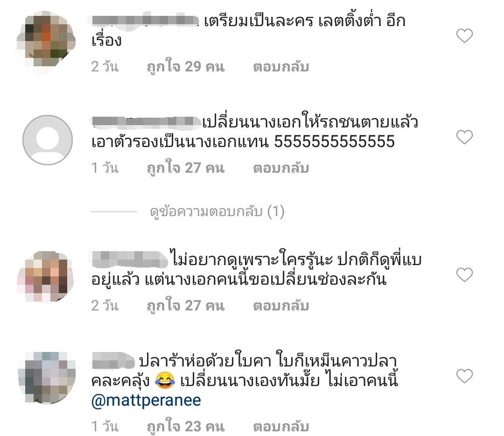Like the comment about เลตติ้งต่ำ
The width and height of the screenshot is (504, 436).
point(464,35)
